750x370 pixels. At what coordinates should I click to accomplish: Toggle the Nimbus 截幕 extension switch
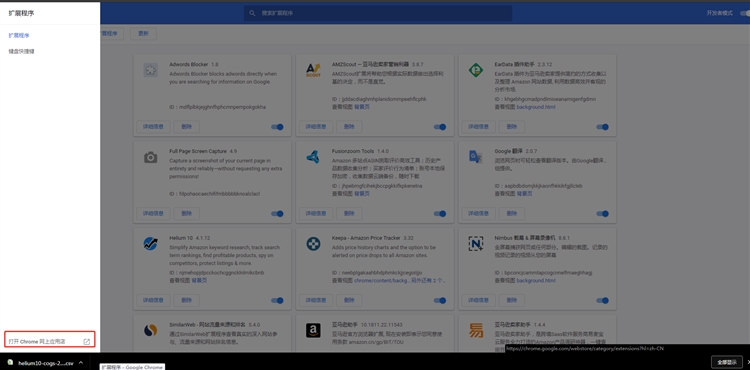coord(603,301)
